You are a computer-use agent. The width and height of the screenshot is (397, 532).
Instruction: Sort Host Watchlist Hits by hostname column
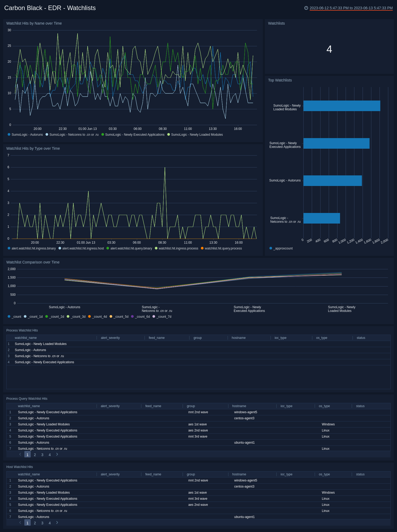[x=239, y=474]
